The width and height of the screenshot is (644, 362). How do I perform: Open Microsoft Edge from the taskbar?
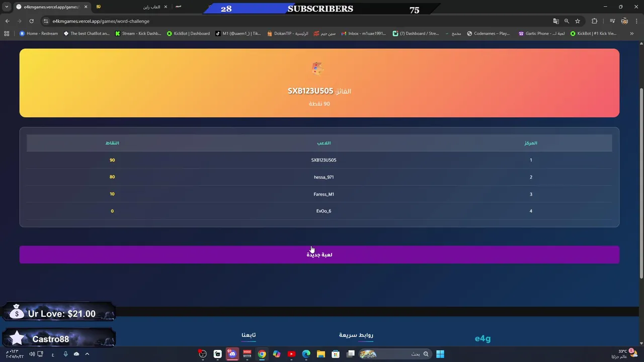306,354
